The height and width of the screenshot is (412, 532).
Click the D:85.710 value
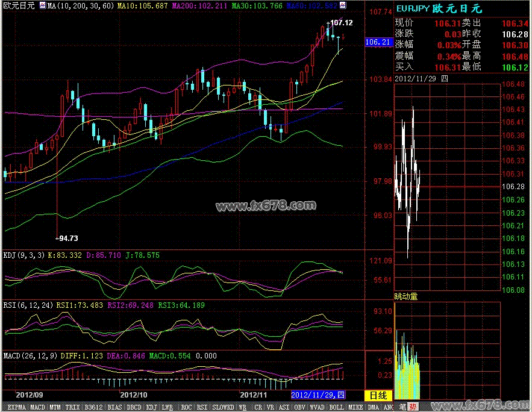pos(104,255)
